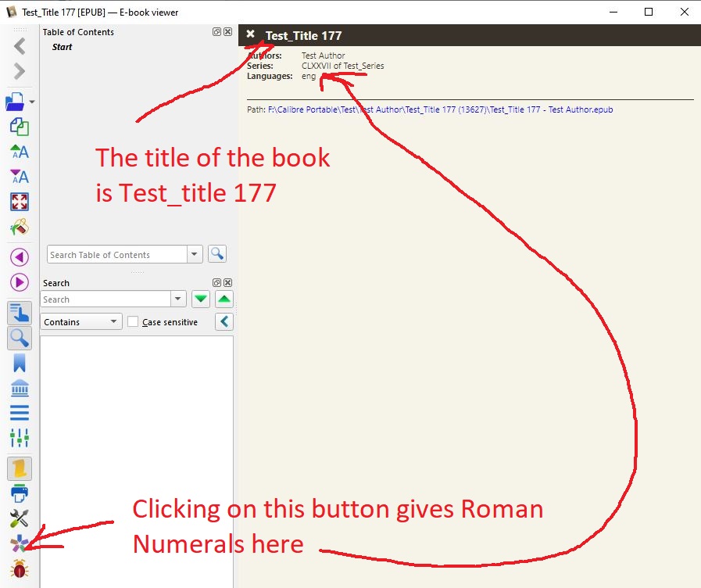Click the Test Author value
Viewport: 701px width, 588px height.
pyautogui.click(x=323, y=56)
